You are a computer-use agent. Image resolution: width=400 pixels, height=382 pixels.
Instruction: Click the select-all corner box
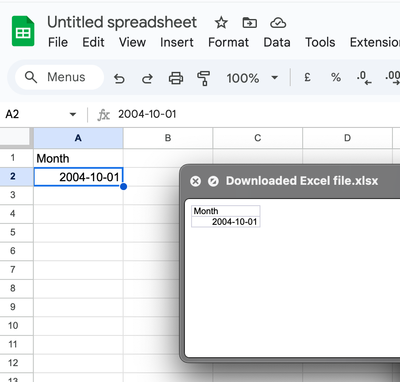pos(15,137)
